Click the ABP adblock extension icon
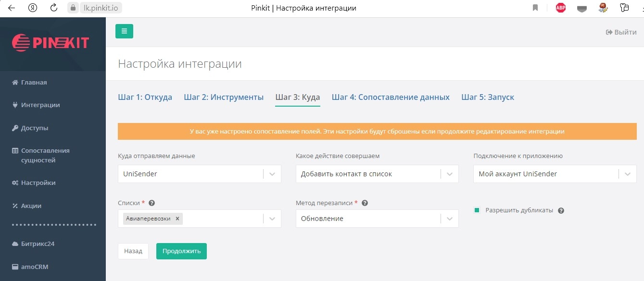 tap(560, 8)
